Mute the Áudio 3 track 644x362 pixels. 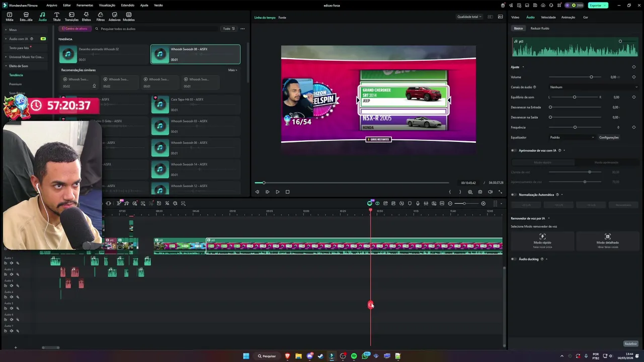(x=11, y=286)
